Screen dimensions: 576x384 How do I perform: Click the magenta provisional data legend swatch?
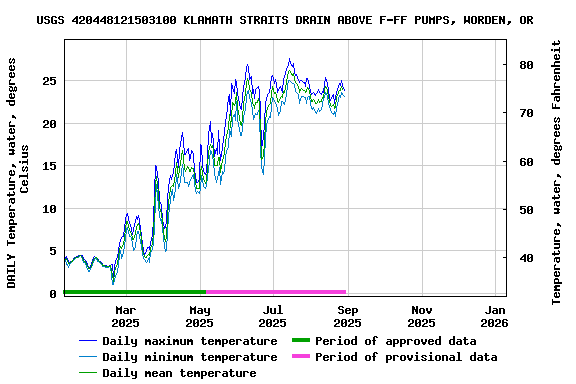[301, 356]
